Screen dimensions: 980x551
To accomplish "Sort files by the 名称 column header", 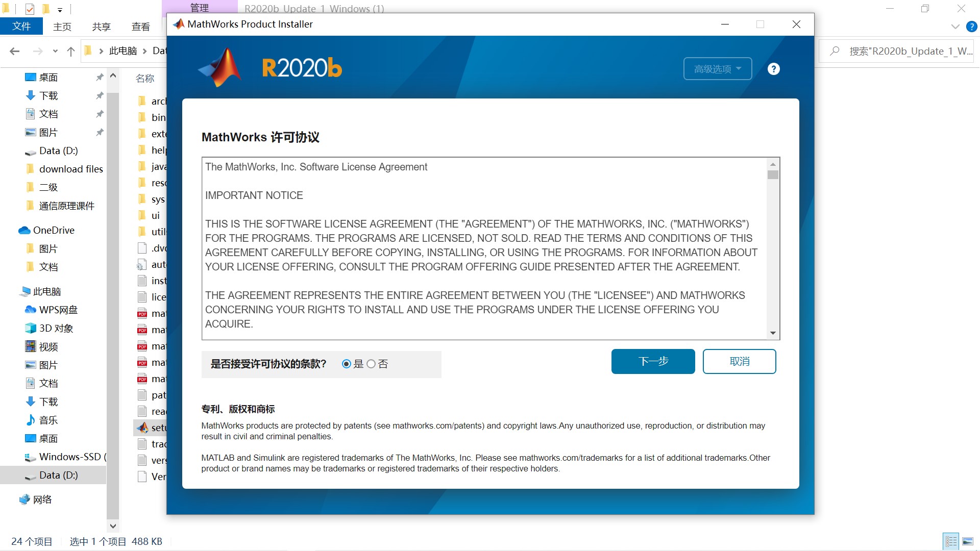I will [145, 78].
